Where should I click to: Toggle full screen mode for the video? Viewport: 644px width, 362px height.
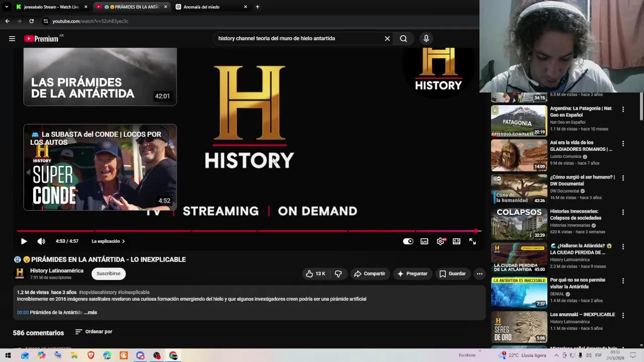(472, 241)
